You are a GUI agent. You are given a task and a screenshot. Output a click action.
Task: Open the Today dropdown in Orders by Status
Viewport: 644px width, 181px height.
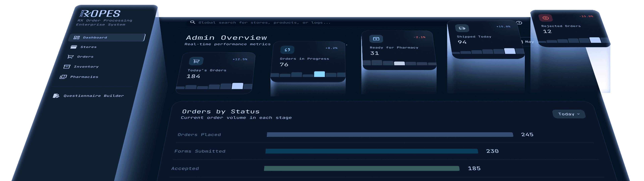click(569, 114)
